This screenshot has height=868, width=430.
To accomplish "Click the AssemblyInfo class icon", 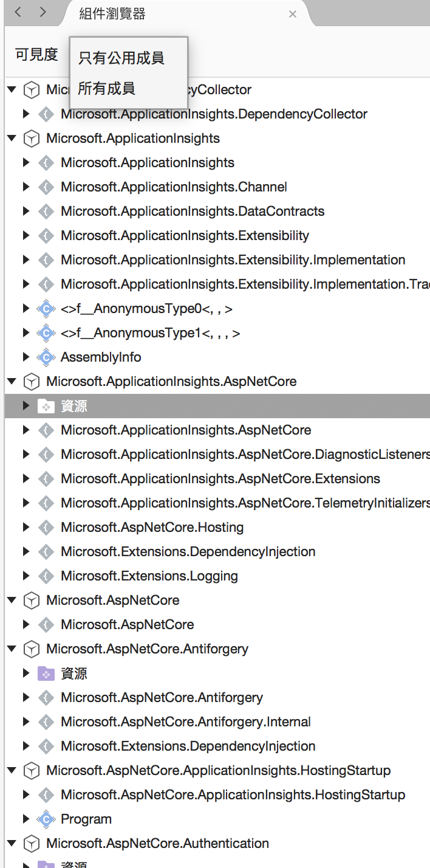I will coord(46,357).
